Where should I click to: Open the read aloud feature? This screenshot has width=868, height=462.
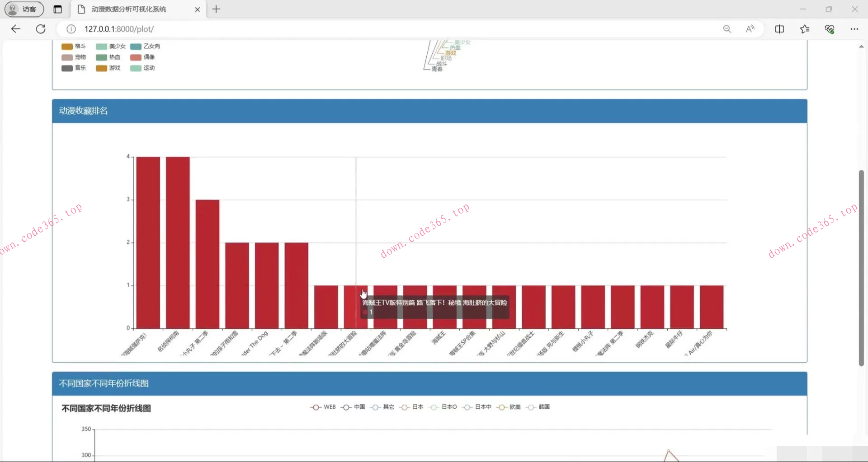750,29
